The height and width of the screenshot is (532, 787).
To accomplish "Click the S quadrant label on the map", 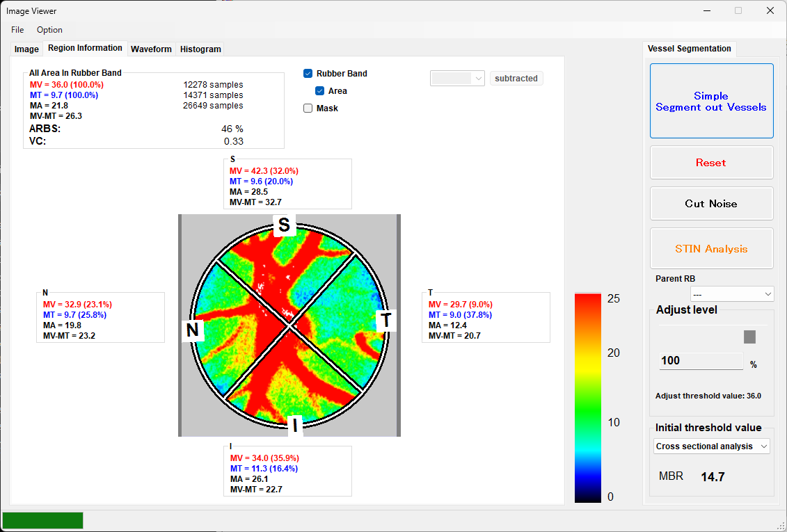I will coord(284,225).
